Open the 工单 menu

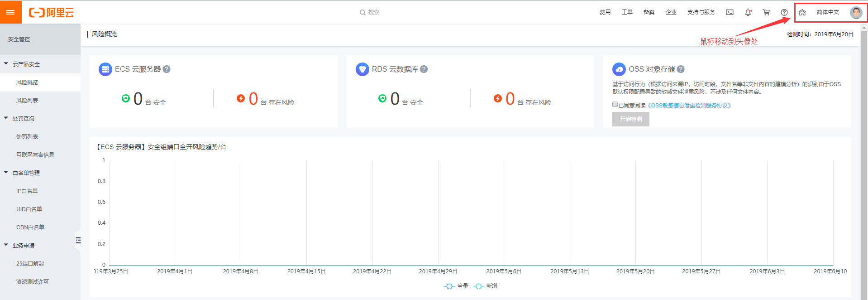(627, 12)
